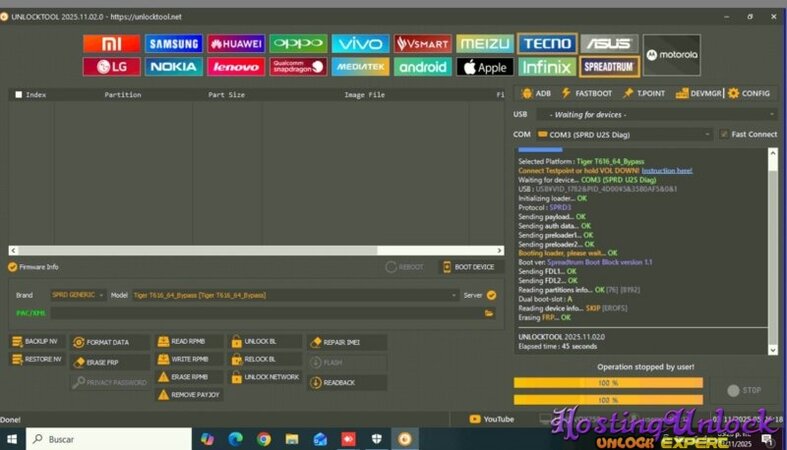Click the upper 100% progress bar
Screen dimensions: 787x450
[x=608, y=383]
